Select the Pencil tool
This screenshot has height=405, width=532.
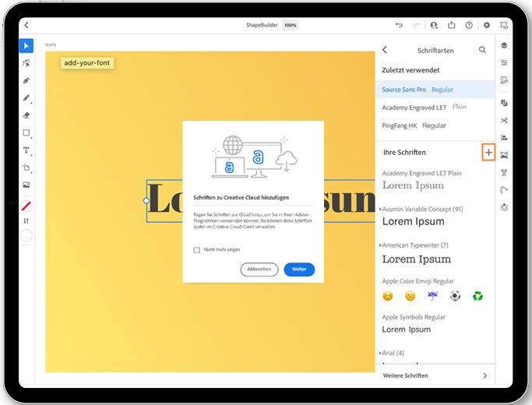click(26, 98)
